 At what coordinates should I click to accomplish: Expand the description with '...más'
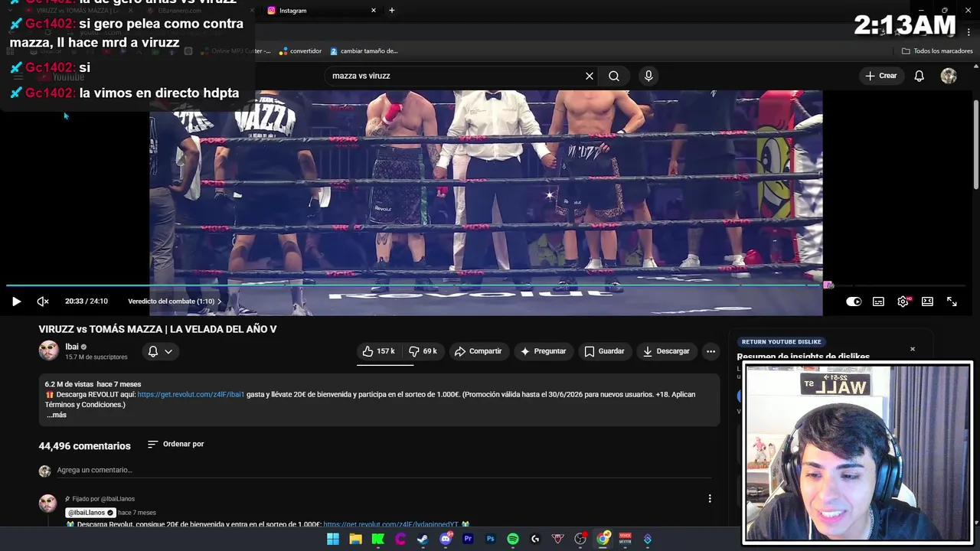pos(57,415)
